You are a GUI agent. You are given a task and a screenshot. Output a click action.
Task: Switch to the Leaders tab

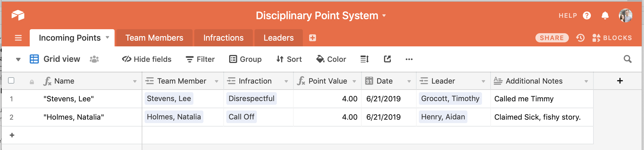click(279, 38)
